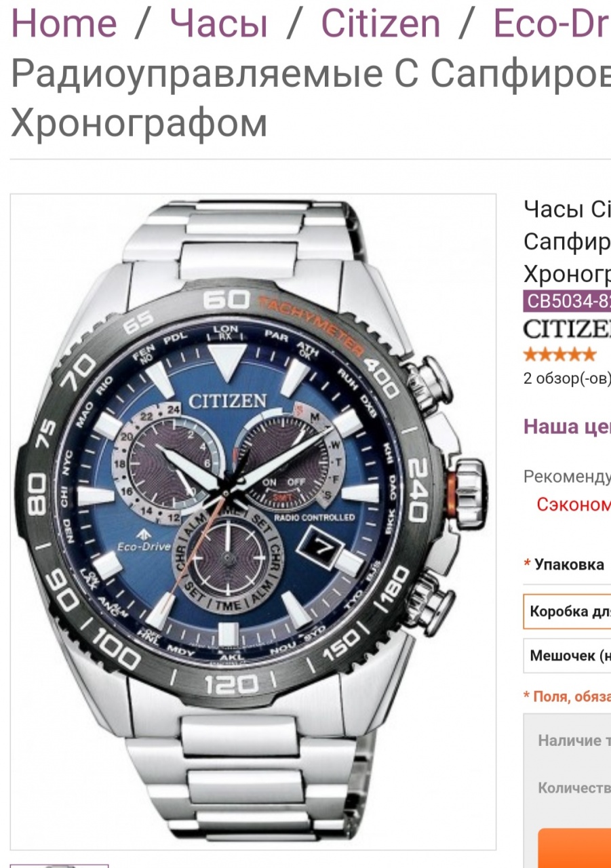Open the Home breadcrumb link
The image size is (611, 868).
64,22
